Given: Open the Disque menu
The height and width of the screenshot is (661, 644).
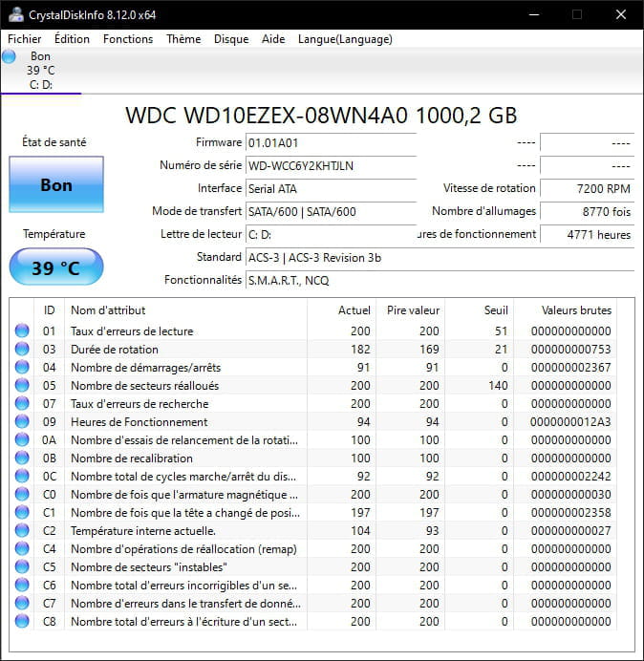Looking at the screenshot, I should click(x=231, y=39).
